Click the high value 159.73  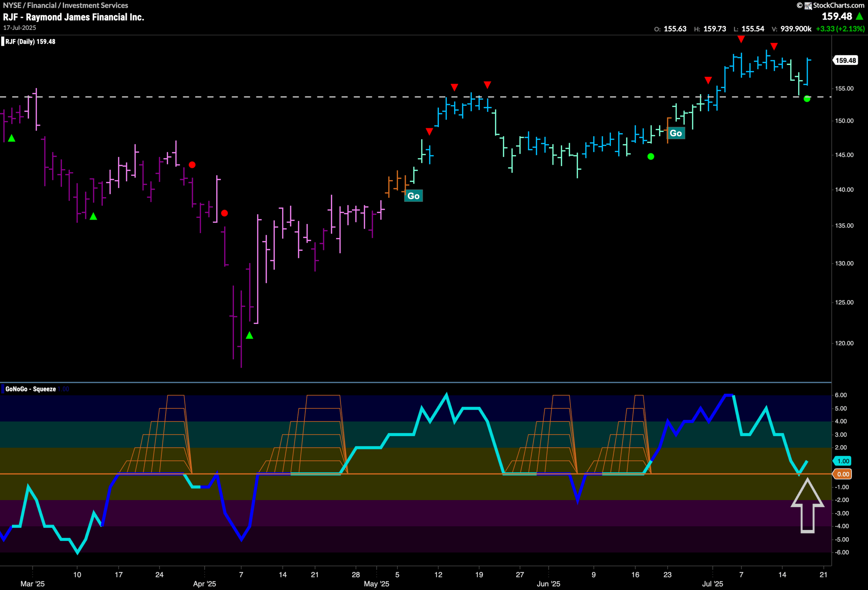coord(715,29)
